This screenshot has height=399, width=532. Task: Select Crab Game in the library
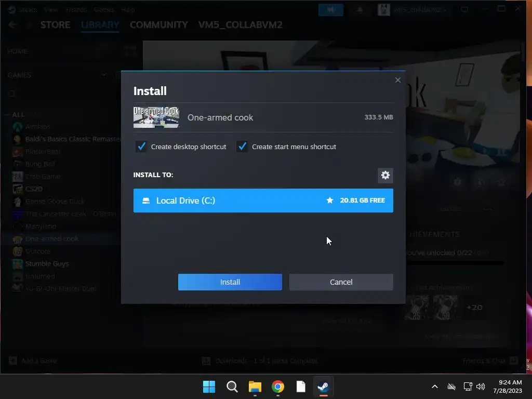tap(43, 177)
